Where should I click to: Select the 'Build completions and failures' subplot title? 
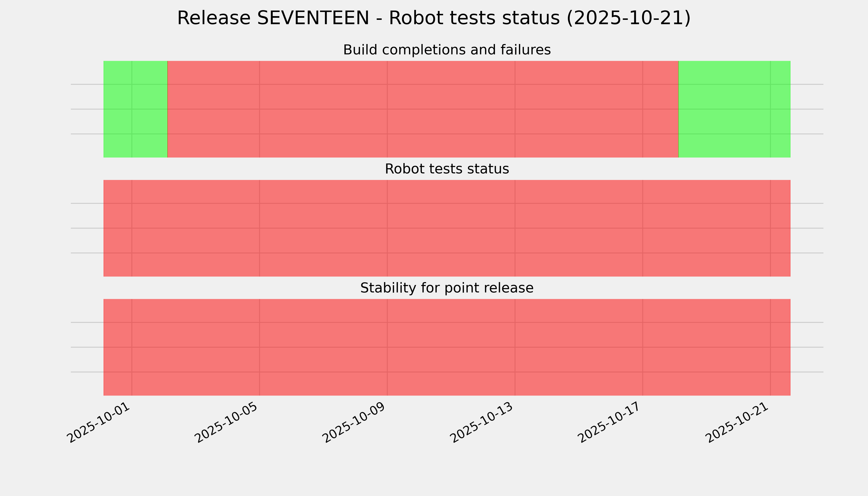[x=447, y=50]
